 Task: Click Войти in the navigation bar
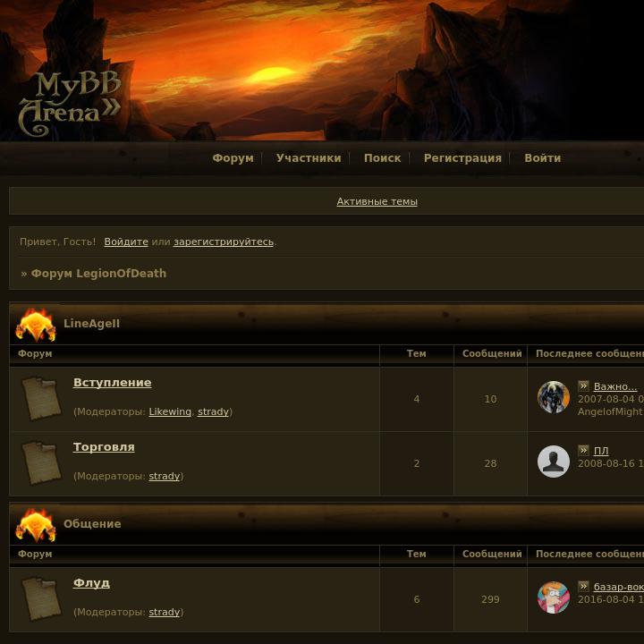click(543, 158)
